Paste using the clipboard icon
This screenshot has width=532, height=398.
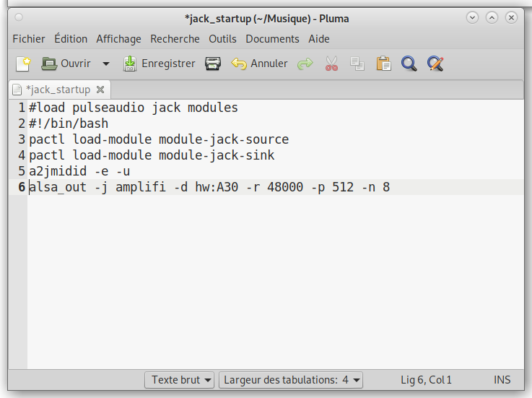(x=383, y=64)
